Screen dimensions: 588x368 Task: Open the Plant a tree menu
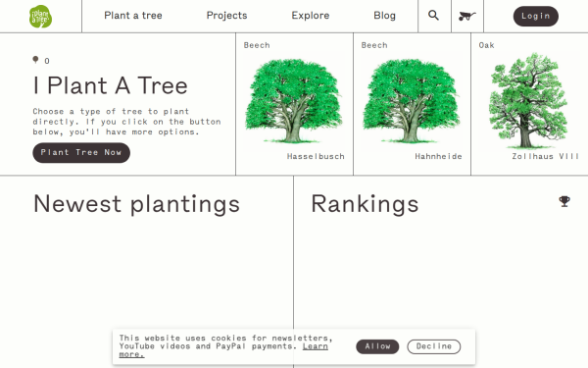click(133, 16)
